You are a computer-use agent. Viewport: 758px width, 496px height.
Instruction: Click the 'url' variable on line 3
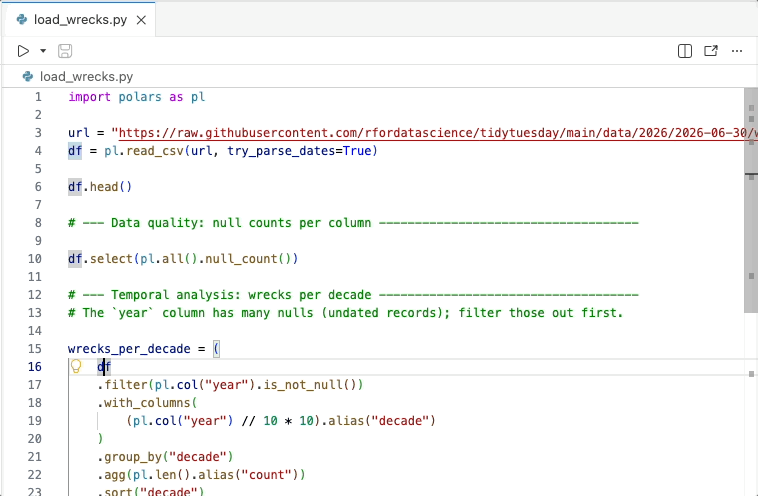coord(78,133)
